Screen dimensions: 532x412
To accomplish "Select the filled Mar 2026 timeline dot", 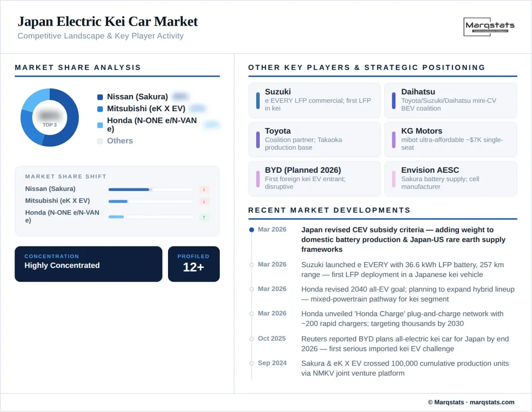I will (251, 229).
